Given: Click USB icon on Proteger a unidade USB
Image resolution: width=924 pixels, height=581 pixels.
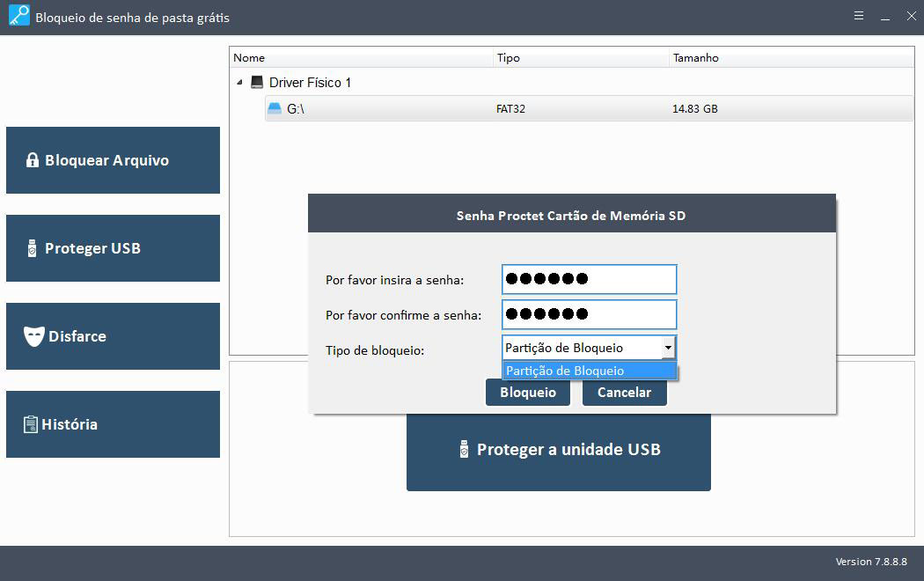Looking at the screenshot, I should pyautogui.click(x=465, y=450).
